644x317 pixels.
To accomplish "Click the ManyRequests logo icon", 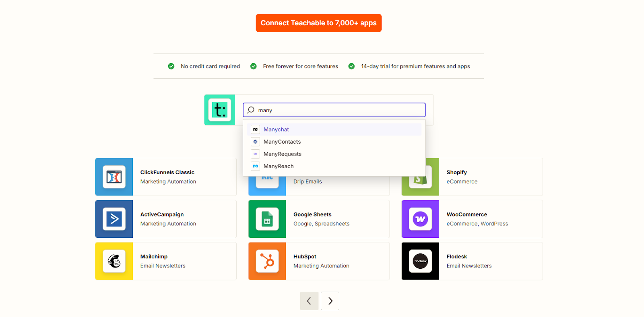I will [255, 154].
